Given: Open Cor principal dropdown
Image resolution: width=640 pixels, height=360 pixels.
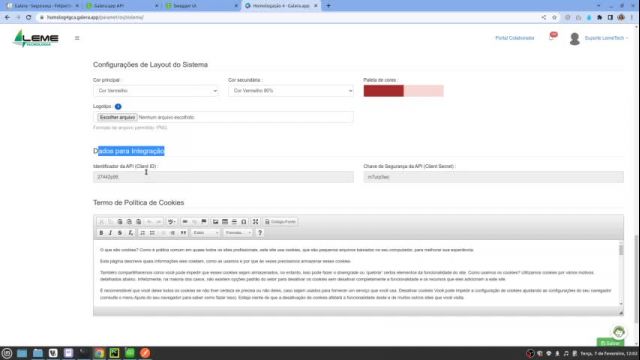Looking at the screenshot, I should pos(156,91).
